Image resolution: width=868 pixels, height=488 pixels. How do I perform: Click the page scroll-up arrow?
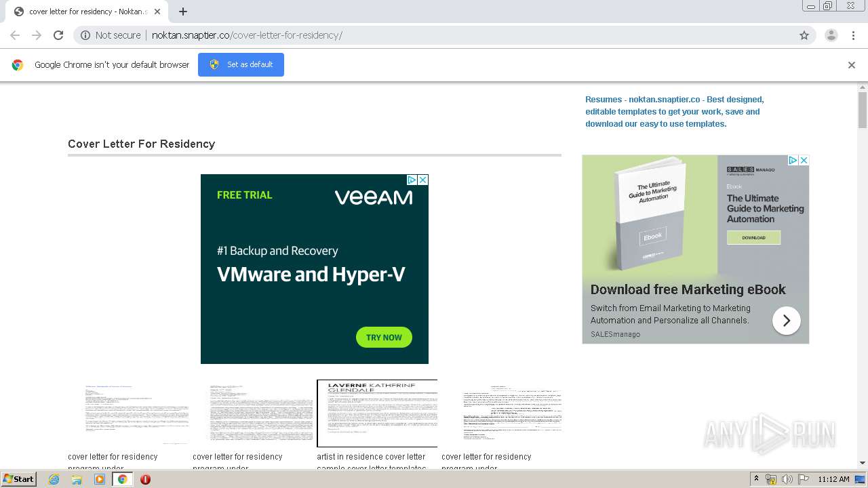863,87
